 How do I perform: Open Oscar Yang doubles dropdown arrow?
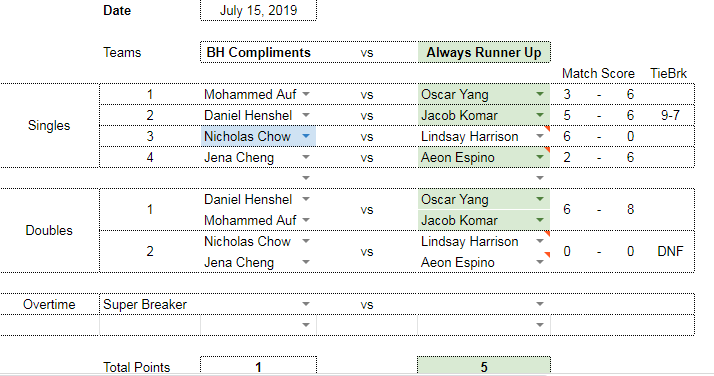540,199
